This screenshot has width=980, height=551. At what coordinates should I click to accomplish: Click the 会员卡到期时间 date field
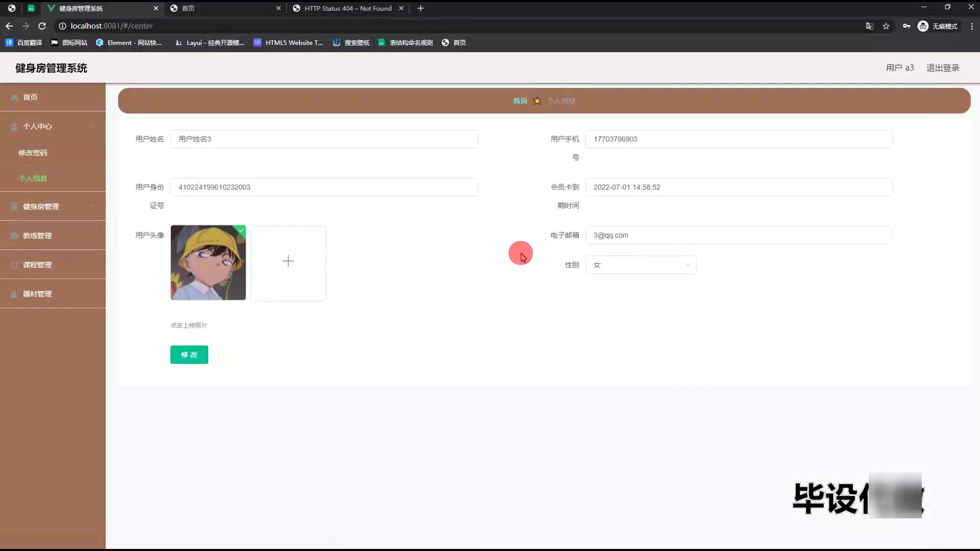(739, 187)
